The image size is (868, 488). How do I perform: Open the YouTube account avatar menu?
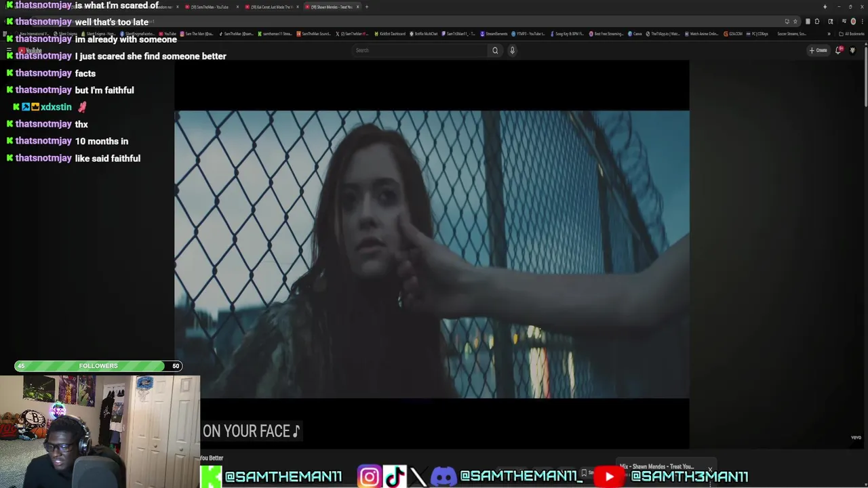(852, 50)
